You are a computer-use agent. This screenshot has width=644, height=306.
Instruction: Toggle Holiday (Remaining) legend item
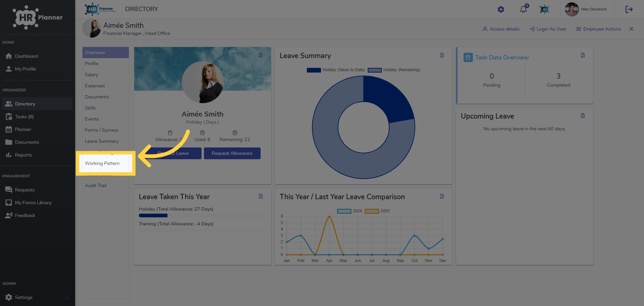[x=394, y=70]
